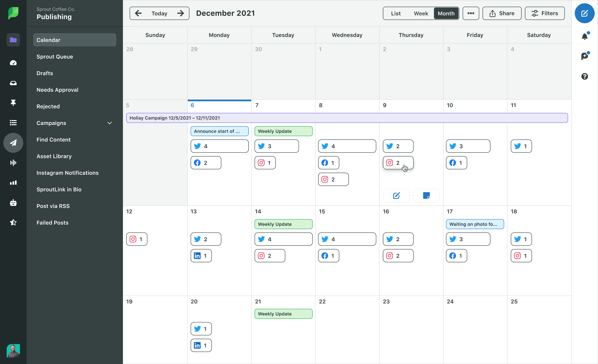Open the Automation or bot icon

(x=12, y=202)
